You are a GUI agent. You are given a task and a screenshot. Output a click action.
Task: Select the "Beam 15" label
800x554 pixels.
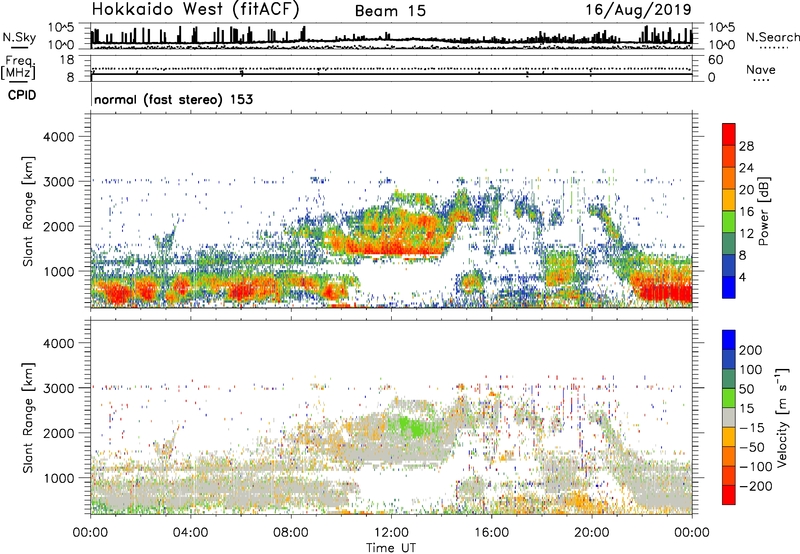click(x=390, y=11)
